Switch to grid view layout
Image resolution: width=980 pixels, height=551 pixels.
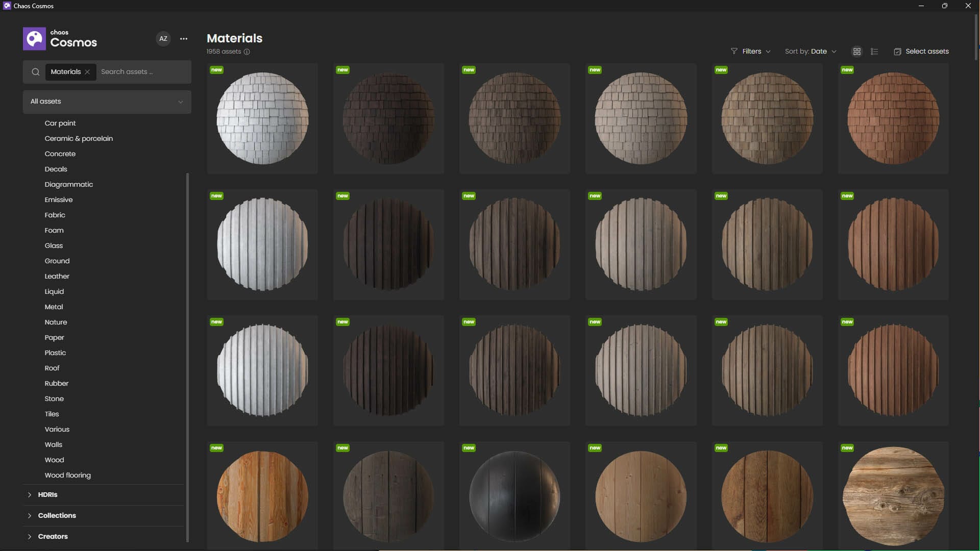coord(857,52)
